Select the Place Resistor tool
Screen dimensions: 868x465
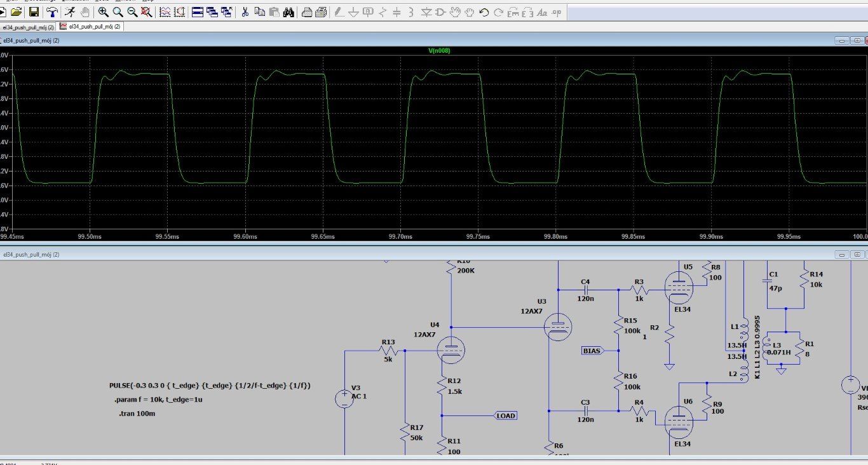[x=382, y=12]
